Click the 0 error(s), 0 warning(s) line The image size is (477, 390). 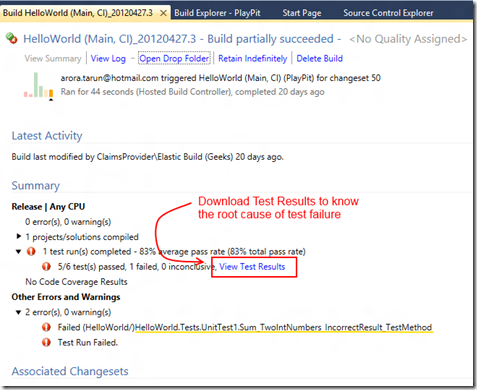point(68,222)
